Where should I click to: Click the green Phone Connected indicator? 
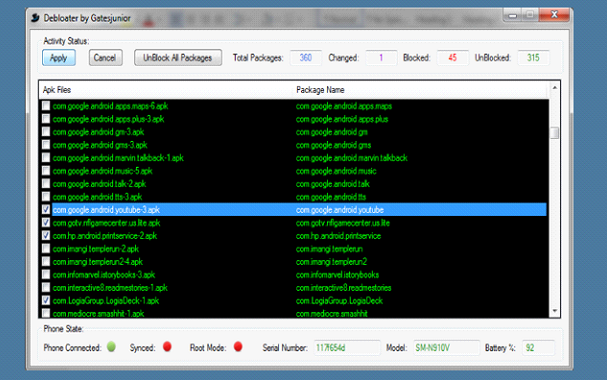[111, 346]
